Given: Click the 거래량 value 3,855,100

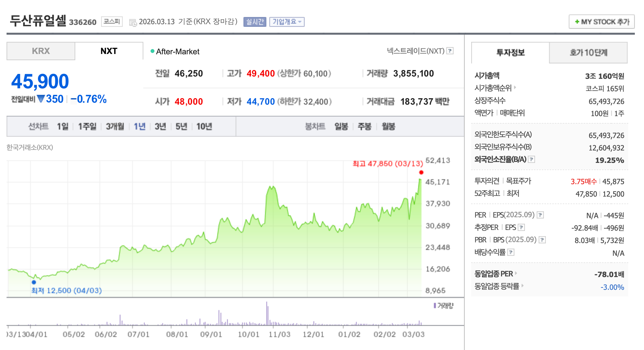Looking at the screenshot, I should tap(414, 73).
